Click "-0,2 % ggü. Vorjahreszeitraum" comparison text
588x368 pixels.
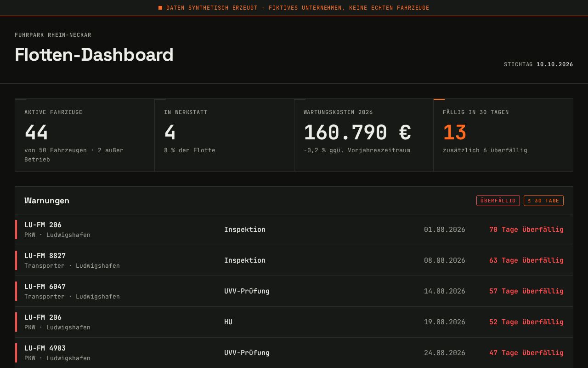(x=357, y=150)
